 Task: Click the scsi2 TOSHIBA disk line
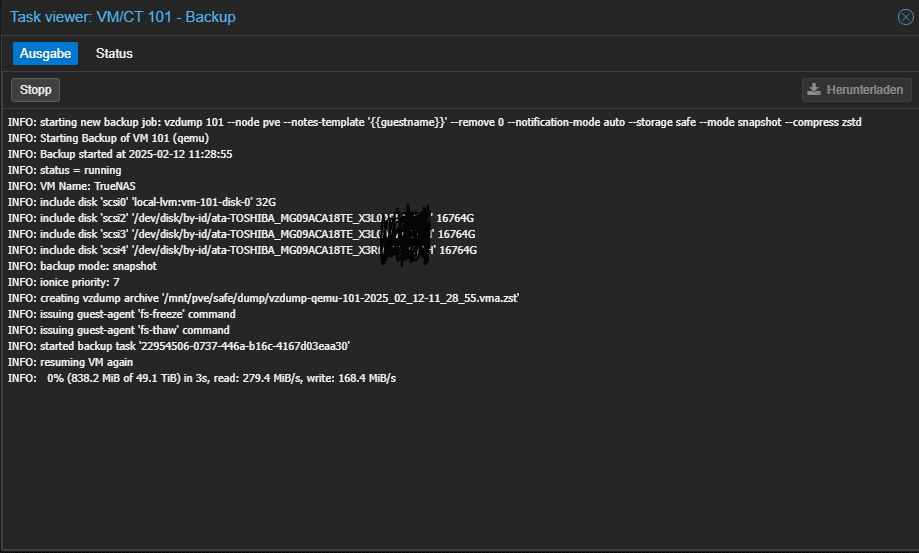click(240, 218)
